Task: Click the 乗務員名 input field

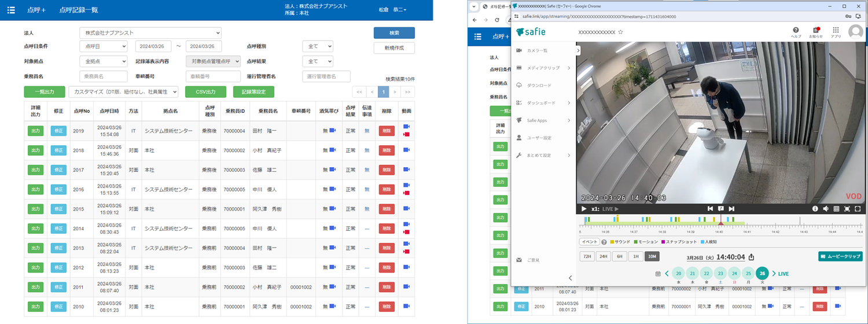Action: (x=104, y=76)
